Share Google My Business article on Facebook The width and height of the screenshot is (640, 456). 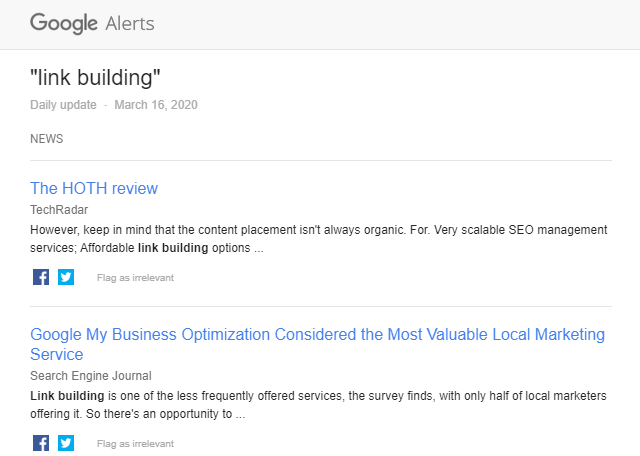click(x=41, y=443)
